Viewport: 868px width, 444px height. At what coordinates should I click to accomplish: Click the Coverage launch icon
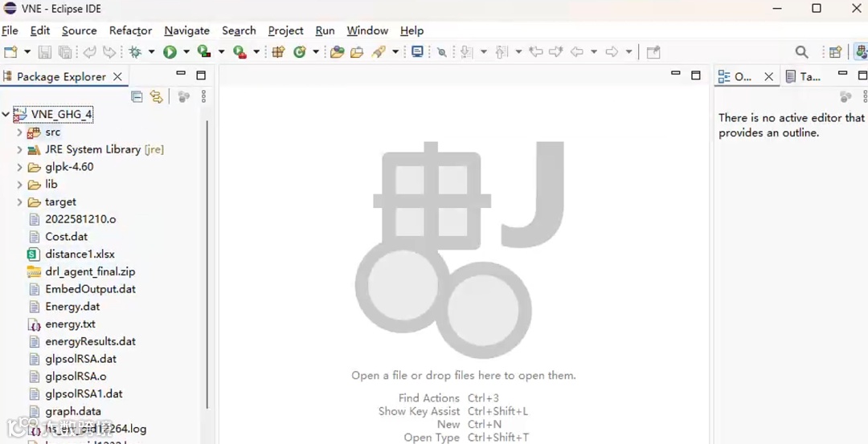[x=204, y=52]
